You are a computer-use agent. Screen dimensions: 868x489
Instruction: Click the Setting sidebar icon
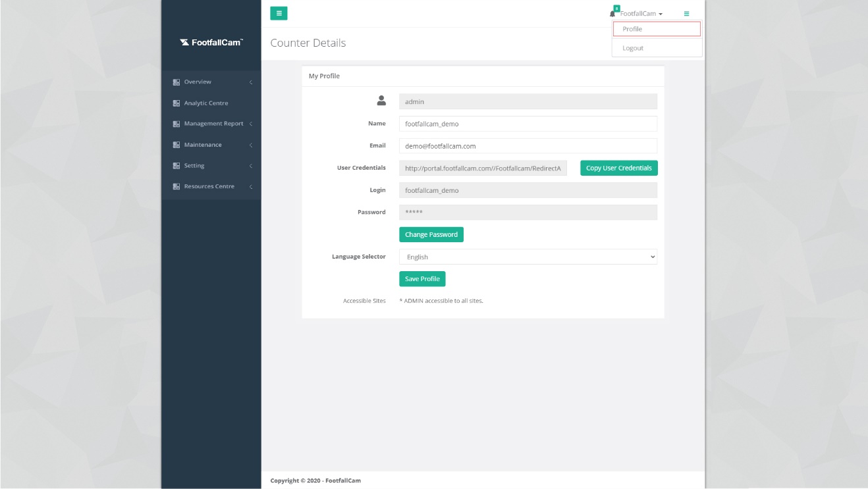[176, 166]
